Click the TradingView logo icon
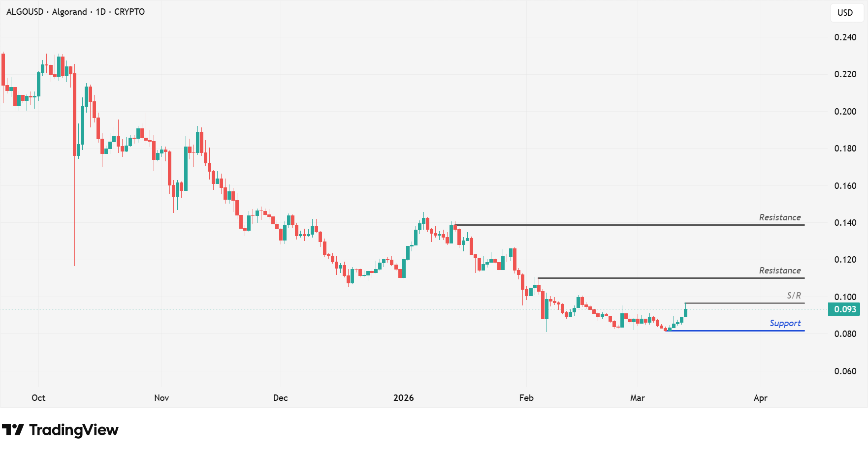868x452 pixels. (x=13, y=430)
